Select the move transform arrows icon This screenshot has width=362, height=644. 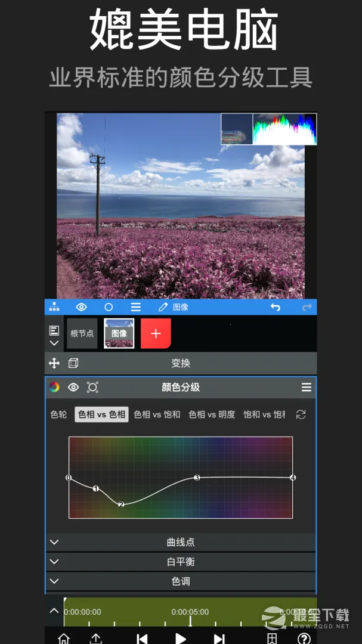coord(54,363)
